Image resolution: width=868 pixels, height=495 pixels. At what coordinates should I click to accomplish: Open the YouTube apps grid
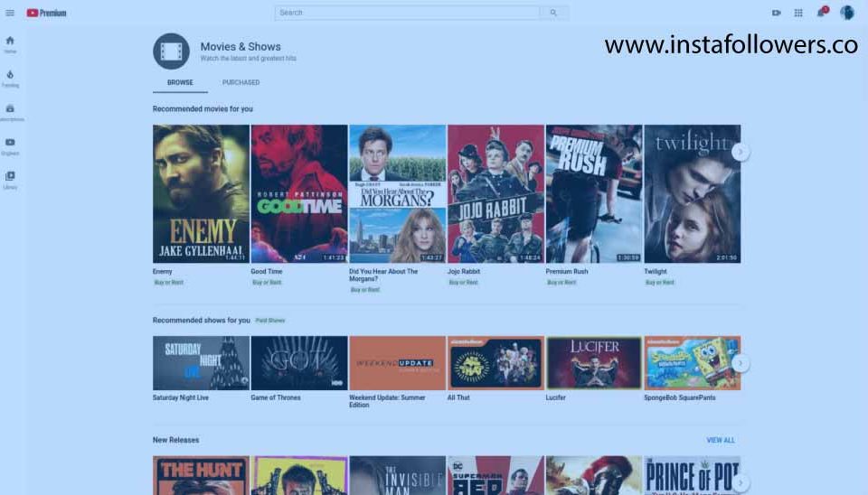[x=798, y=13]
